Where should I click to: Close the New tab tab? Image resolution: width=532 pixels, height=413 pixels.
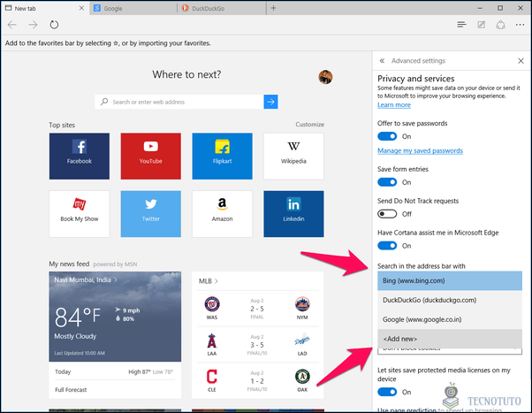[x=81, y=8]
